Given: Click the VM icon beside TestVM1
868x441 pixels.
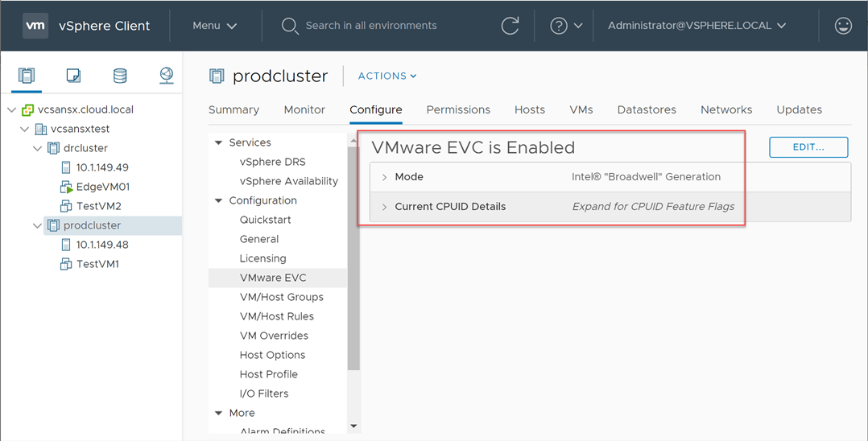Looking at the screenshot, I should click(66, 264).
